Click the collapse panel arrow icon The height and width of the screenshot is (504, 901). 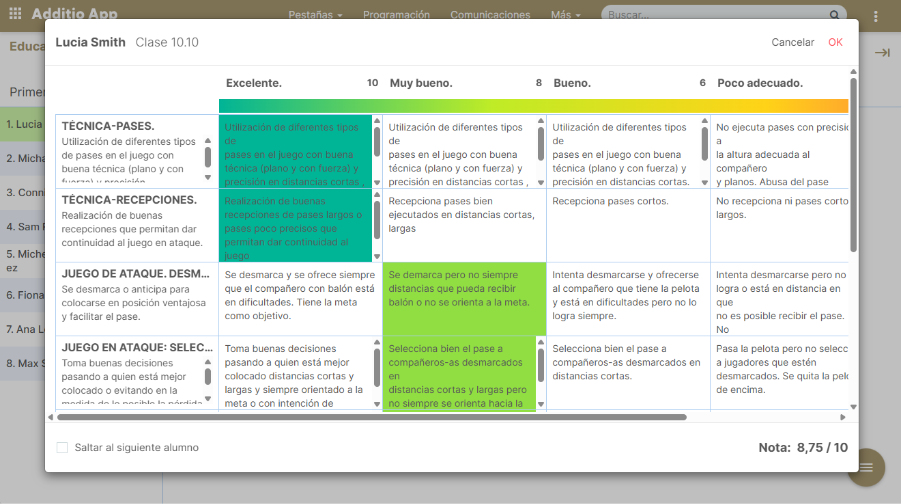(x=882, y=52)
